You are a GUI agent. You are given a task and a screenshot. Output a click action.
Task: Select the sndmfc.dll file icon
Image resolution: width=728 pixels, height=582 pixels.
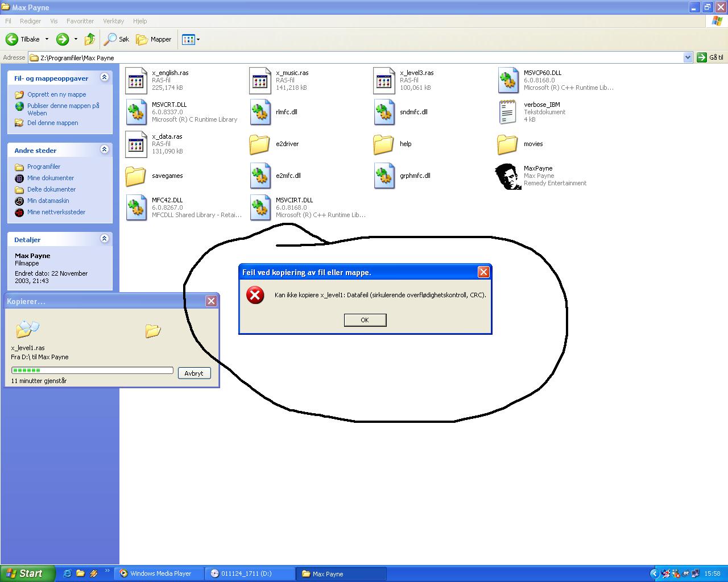pos(384,113)
